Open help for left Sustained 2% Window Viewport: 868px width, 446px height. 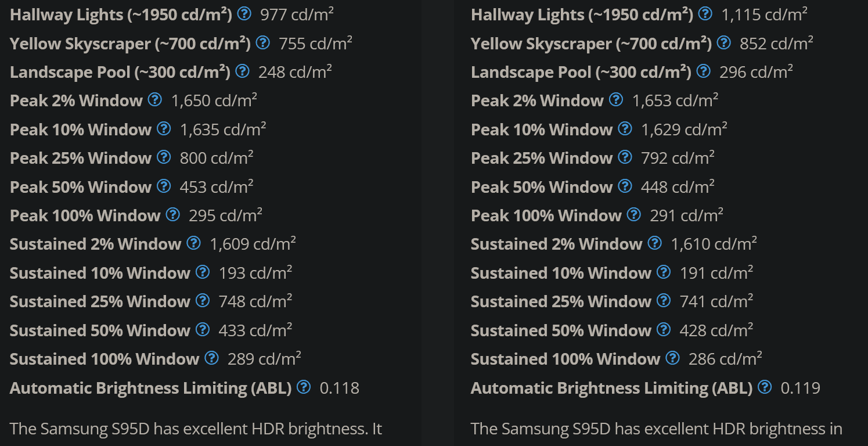[x=194, y=243]
